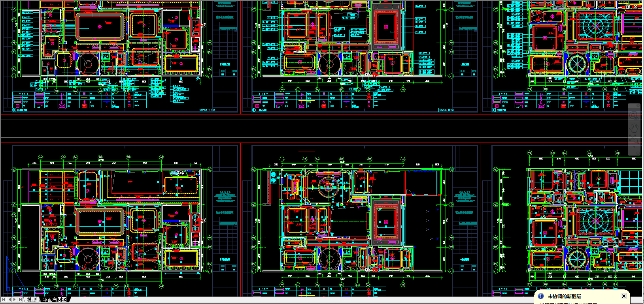
Task: Click the blue info icon in notification
Action: coord(541,296)
